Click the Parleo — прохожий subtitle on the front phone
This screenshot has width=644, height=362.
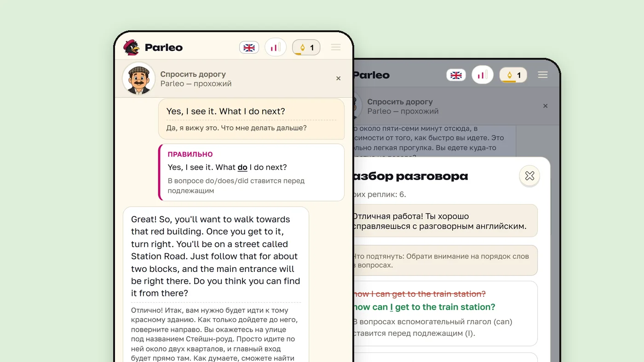pyautogui.click(x=196, y=84)
